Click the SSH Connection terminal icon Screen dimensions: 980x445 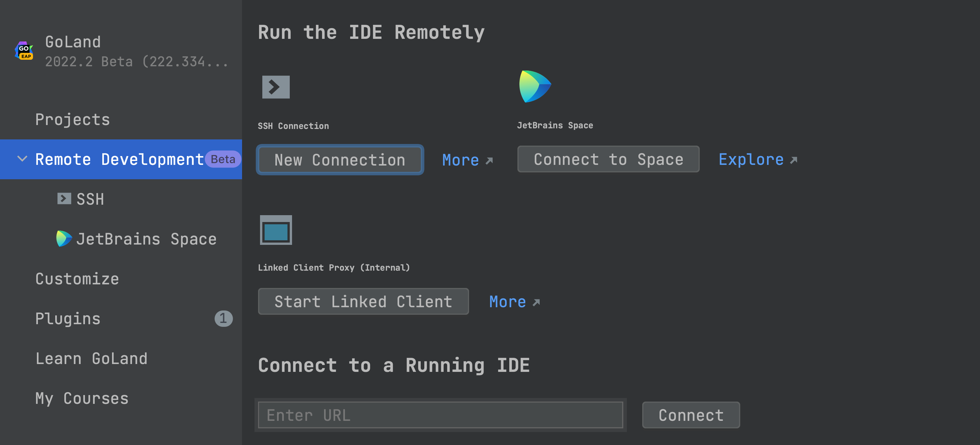tap(276, 87)
